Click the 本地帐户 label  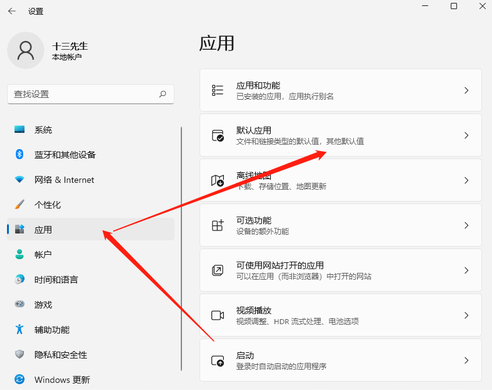coord(67,57)
